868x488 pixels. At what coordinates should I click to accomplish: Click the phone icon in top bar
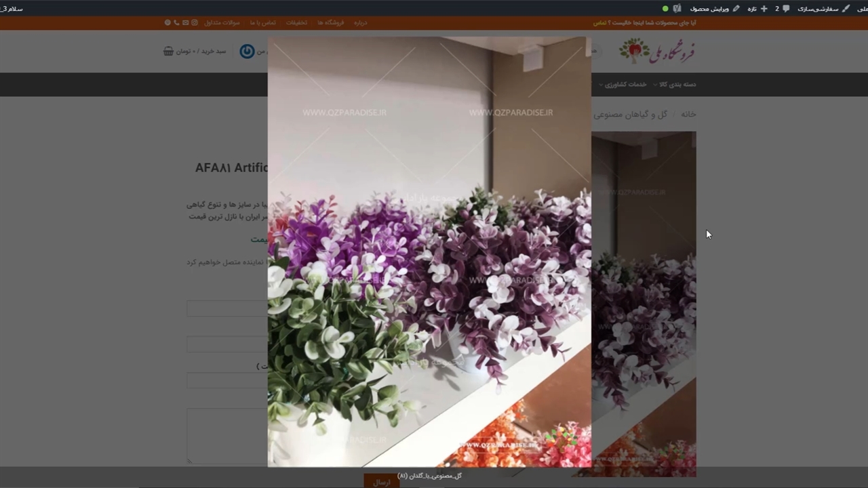[176, 22]
